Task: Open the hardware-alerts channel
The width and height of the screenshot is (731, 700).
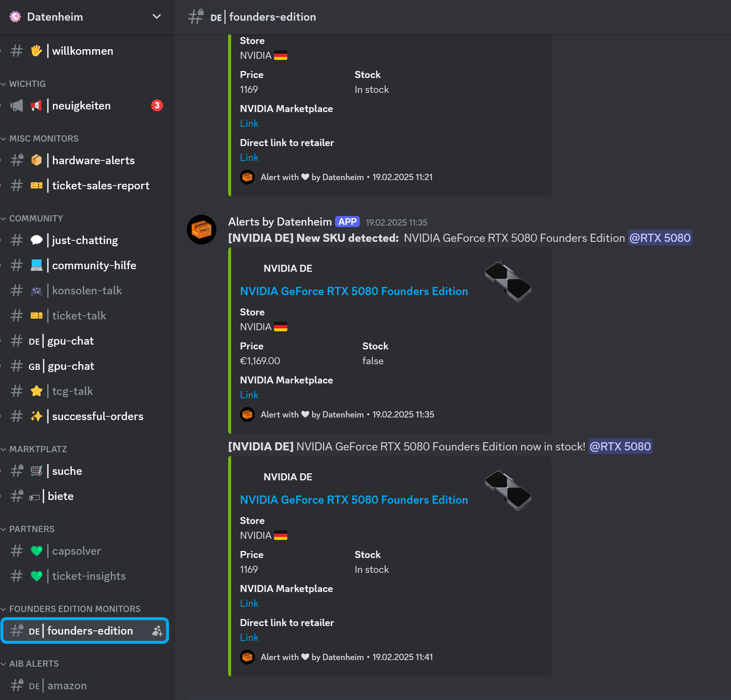Action: [x=93, y=161]
